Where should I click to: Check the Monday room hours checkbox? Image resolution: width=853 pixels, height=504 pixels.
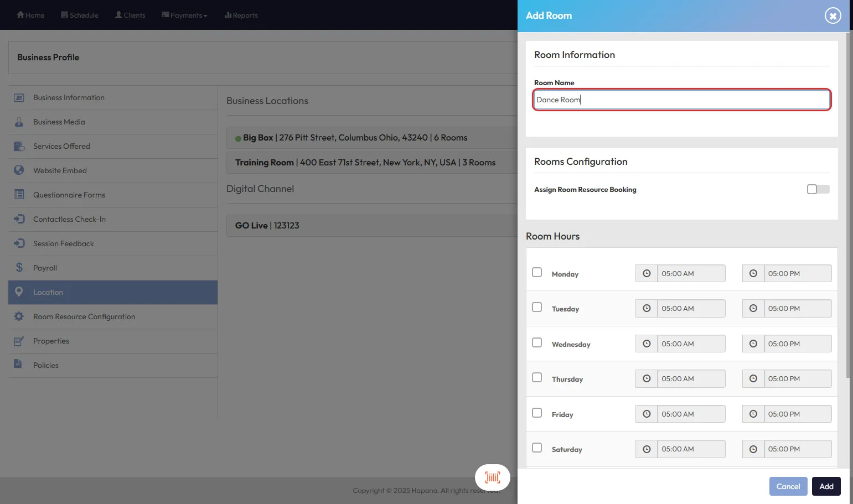click(x=537, y=272)
